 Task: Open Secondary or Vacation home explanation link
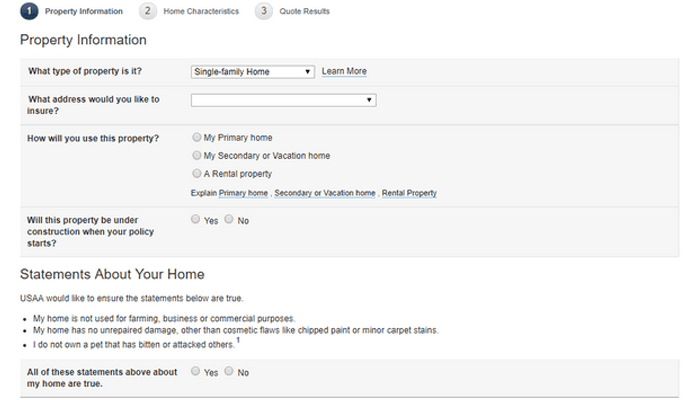click(325, 193)
